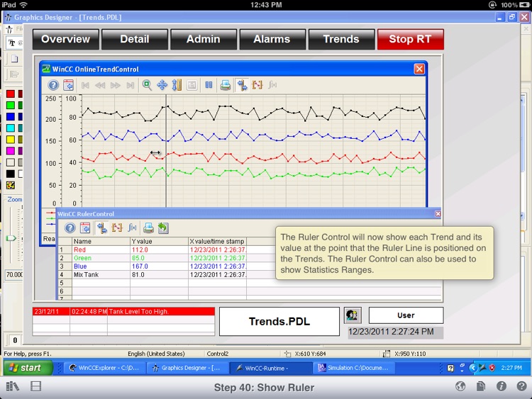Click the X value/time stamp column header
The height and width of the screenshot is (399, 532).
pyautogui.click(x=217, y=242)
